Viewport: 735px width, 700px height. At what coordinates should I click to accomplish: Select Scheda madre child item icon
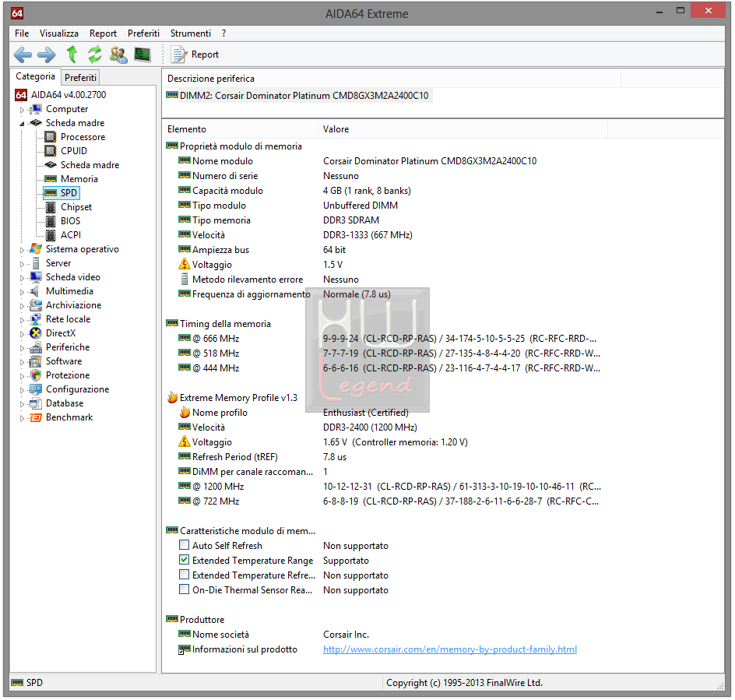point(50,164)
